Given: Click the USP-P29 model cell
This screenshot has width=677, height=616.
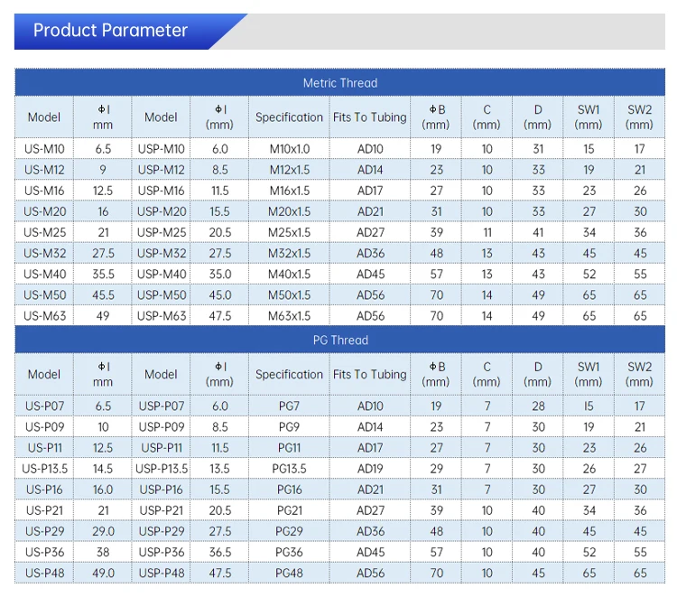Looking at the screenshot, I should [161, 531].
